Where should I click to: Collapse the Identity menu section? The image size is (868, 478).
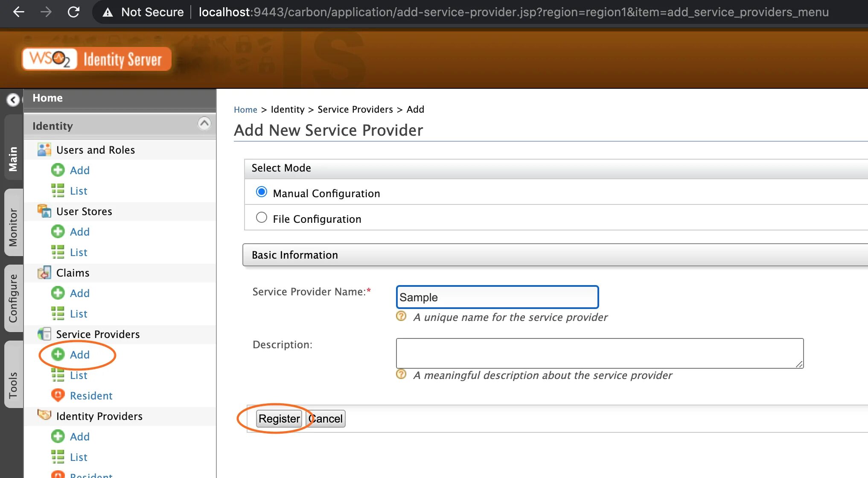point(204,124)
